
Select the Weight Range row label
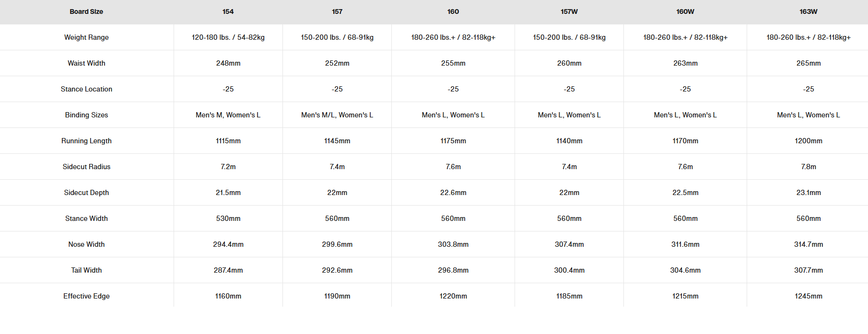pos(86,37)
